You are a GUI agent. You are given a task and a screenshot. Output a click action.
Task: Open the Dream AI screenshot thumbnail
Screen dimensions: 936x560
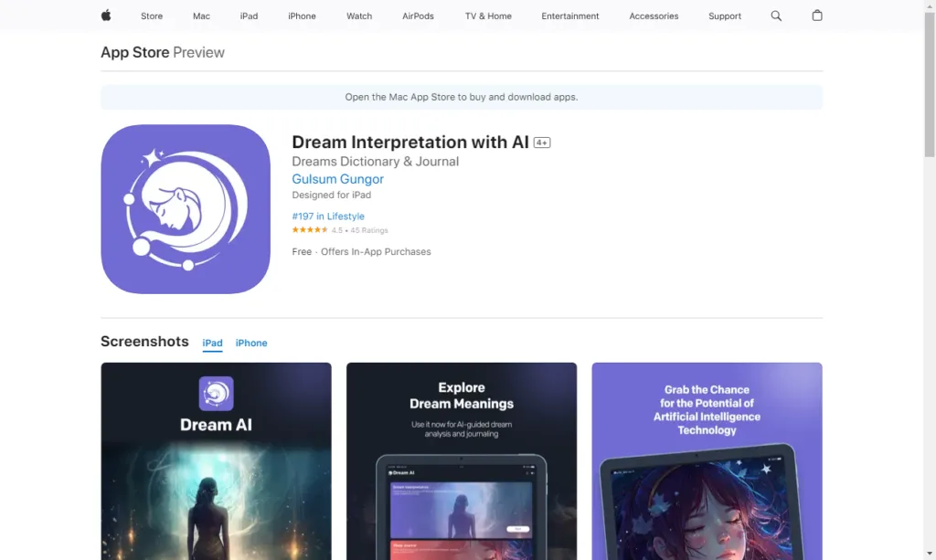pos(216,461)
